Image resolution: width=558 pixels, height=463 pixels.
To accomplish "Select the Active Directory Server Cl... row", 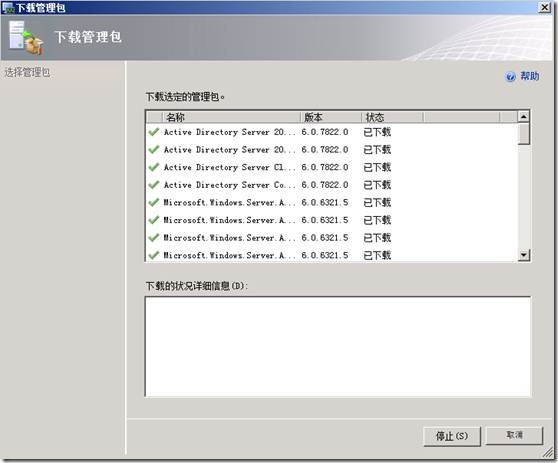I will pos(332,167).
